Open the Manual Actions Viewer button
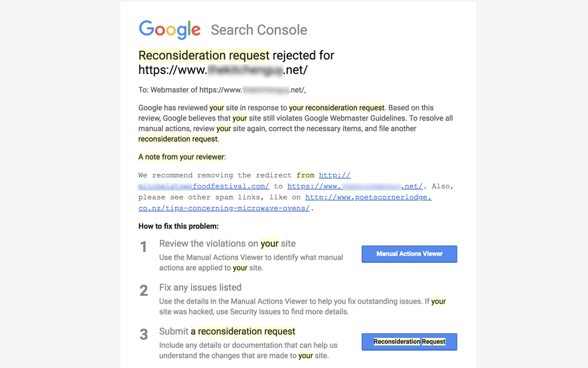 click(x=409, y=254)
